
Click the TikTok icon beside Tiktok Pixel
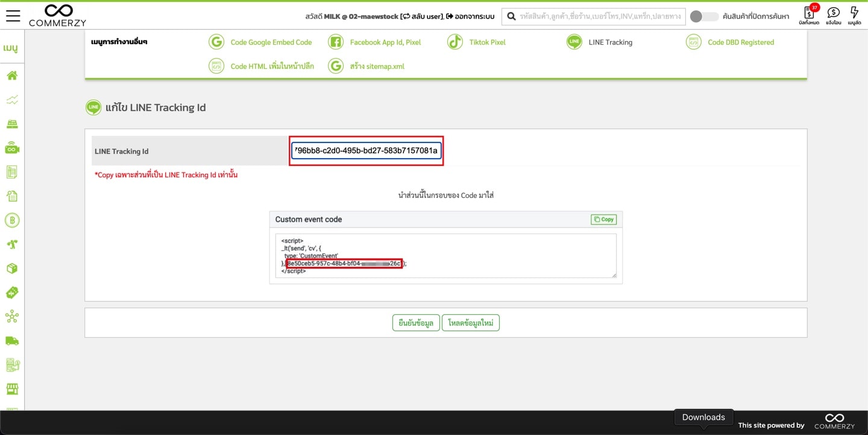455,42
